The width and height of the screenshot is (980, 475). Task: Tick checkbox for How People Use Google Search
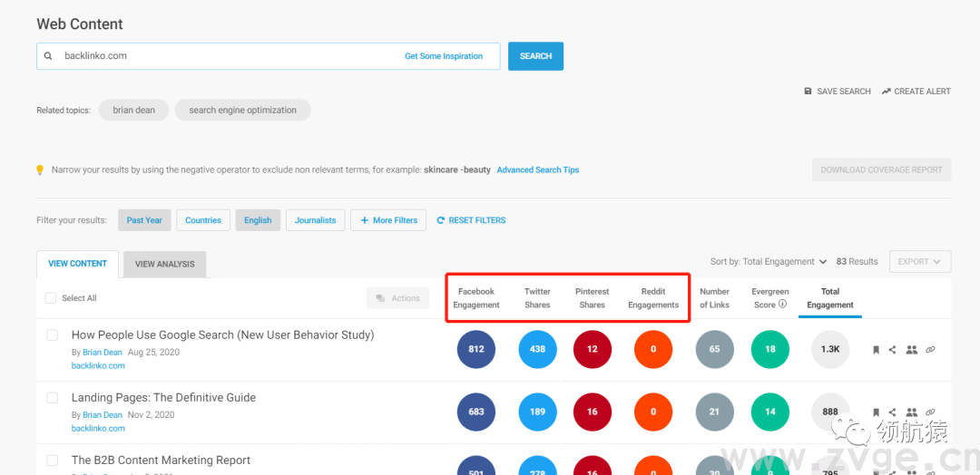(x=53, y=335)
